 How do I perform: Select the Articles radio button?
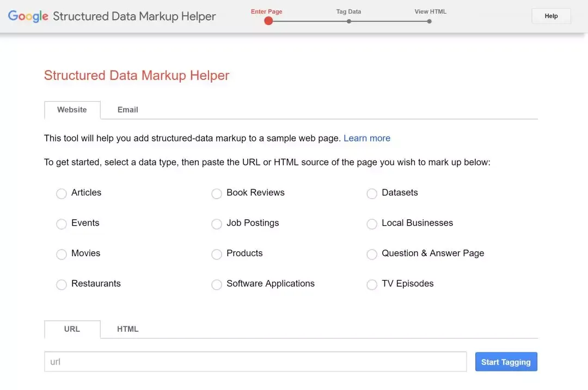point(62,194)
